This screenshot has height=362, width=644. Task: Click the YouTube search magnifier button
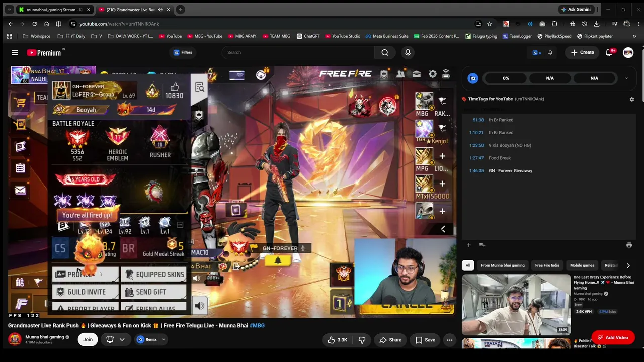point(385,52)
